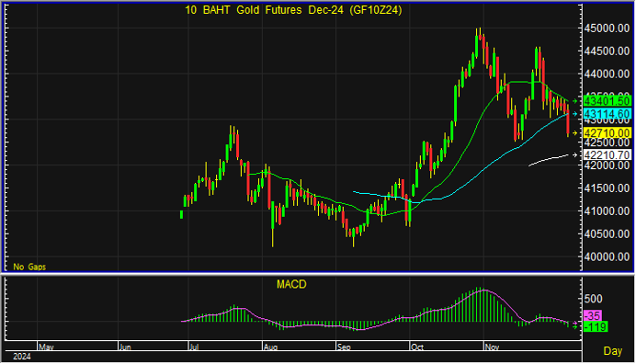Click the No Gaps label
The height and width of the screenshot is (364, 636).
click(x=29, y=267)
